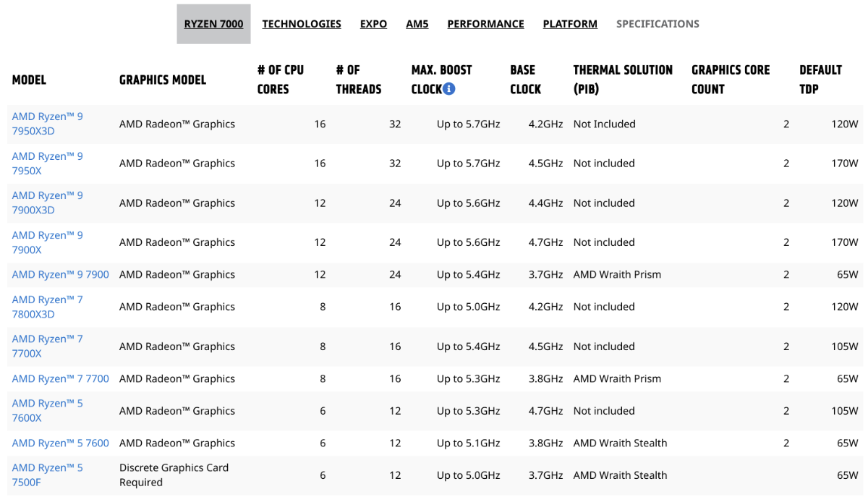Select the AM5 tab
The image size is (868, 497).
coord(417,24)
